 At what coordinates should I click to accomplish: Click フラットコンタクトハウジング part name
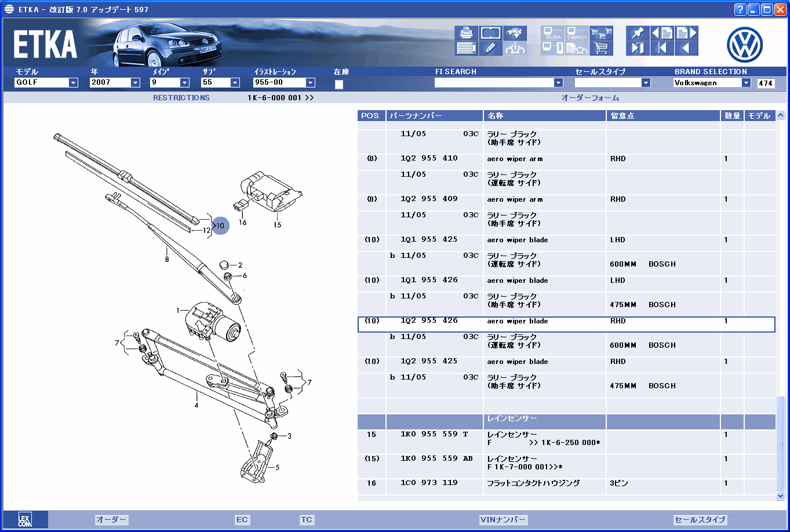tap(533, 483)
